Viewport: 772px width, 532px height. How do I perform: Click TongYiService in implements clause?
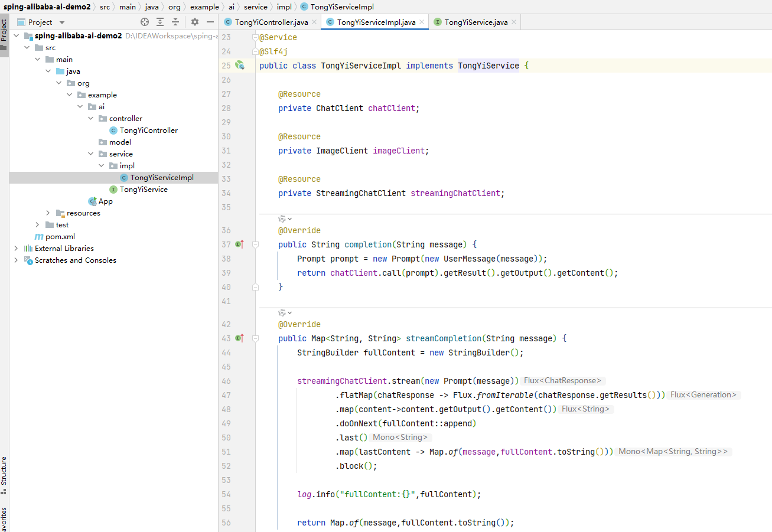click(488, 66)
